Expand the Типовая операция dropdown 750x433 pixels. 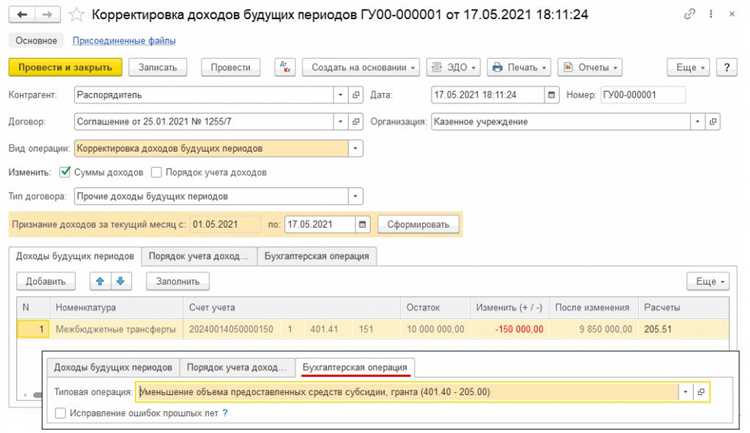[685, 392]
